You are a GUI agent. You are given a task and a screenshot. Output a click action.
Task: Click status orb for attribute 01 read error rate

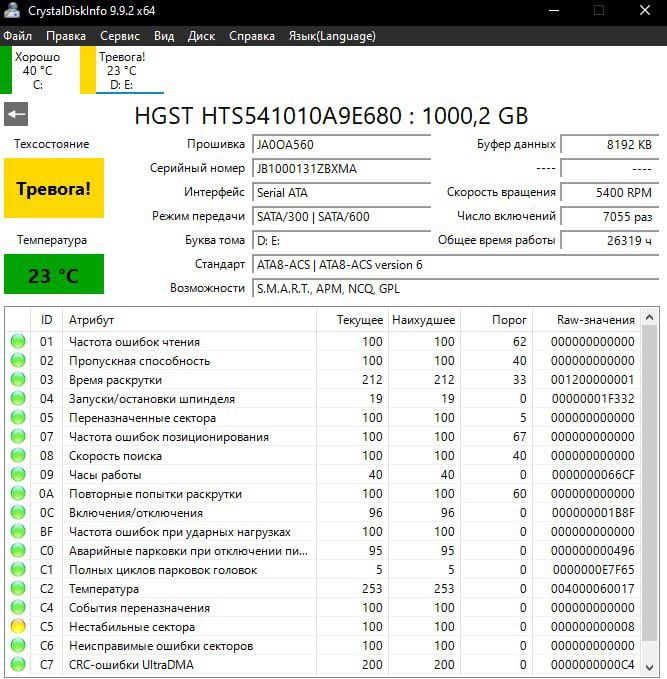click(18, 341)
